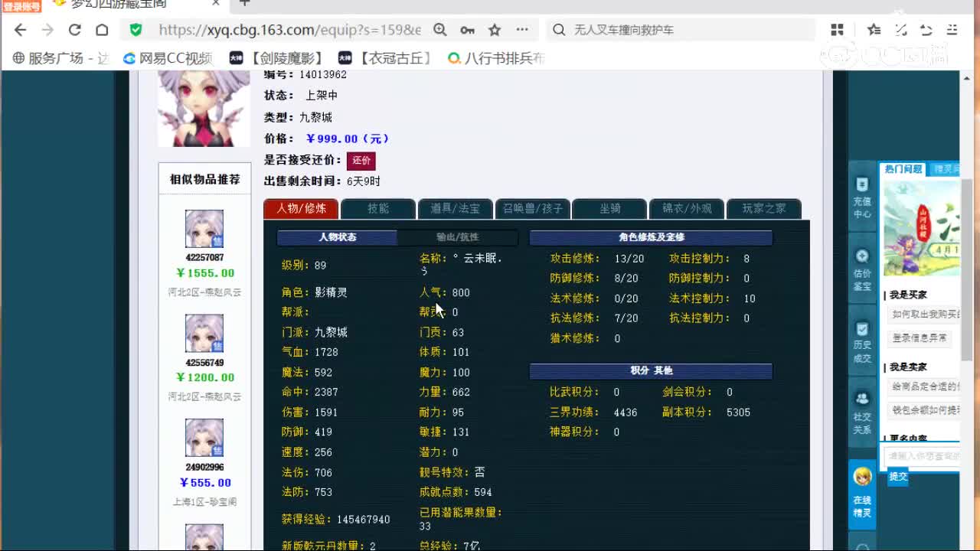
Task: Click the 副本积分 5305 value
Action: tap(738, 412)
